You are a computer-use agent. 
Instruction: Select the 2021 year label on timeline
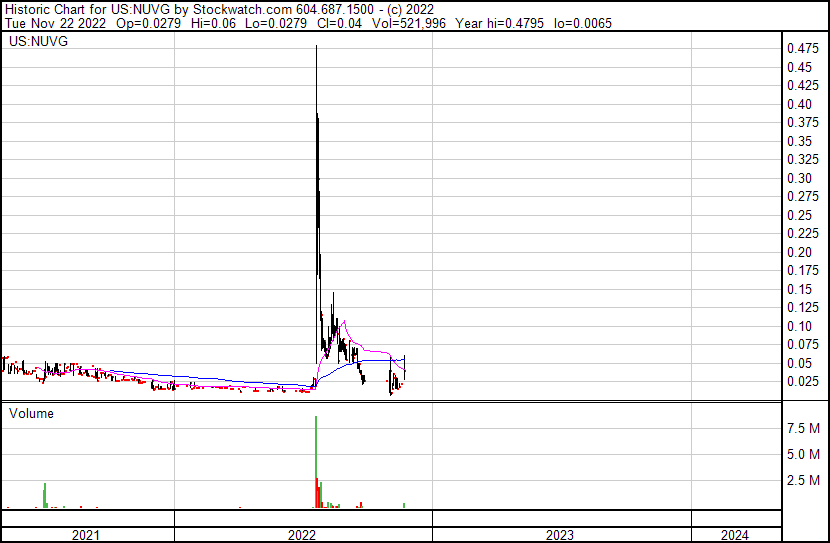coord(87,535)
